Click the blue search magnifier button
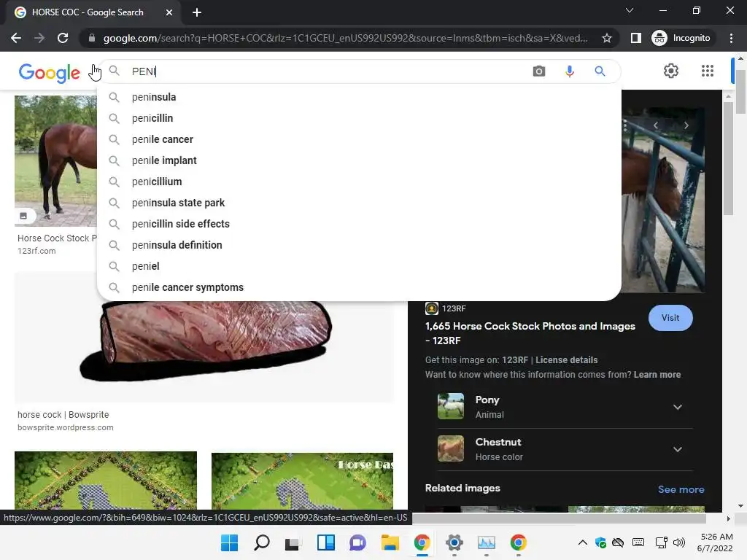 (600, 71)
